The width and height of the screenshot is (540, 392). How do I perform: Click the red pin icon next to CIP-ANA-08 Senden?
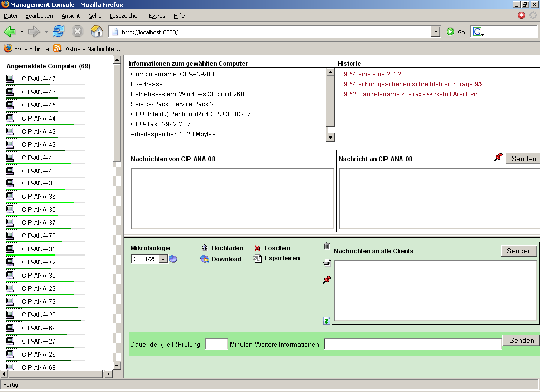click(x=498, y=157)
